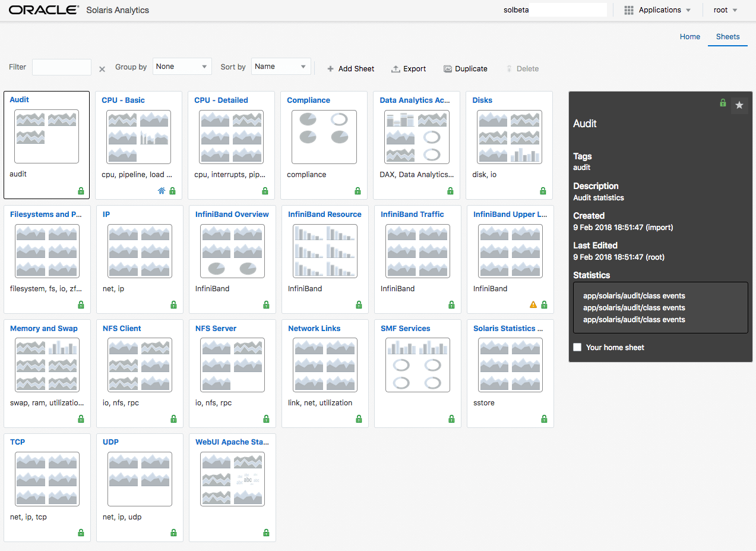Check the Your home sheet checkbox

(x=577, y=347)
